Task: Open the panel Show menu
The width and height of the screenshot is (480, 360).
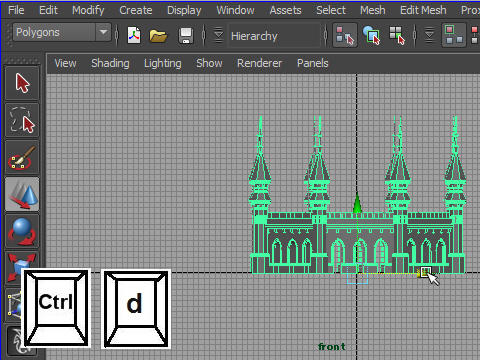Action: (x=209, y=63)
